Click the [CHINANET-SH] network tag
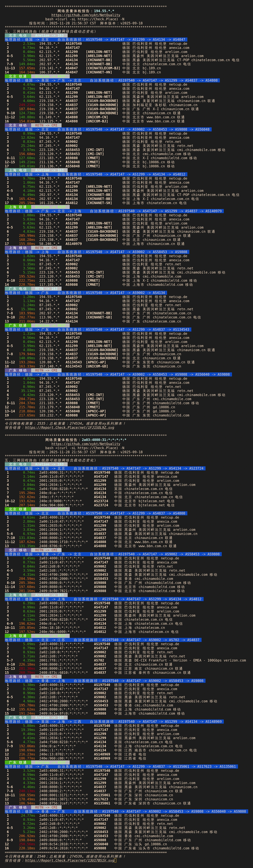This screenshot has width=253, height=868. click(x=99, y=203)
